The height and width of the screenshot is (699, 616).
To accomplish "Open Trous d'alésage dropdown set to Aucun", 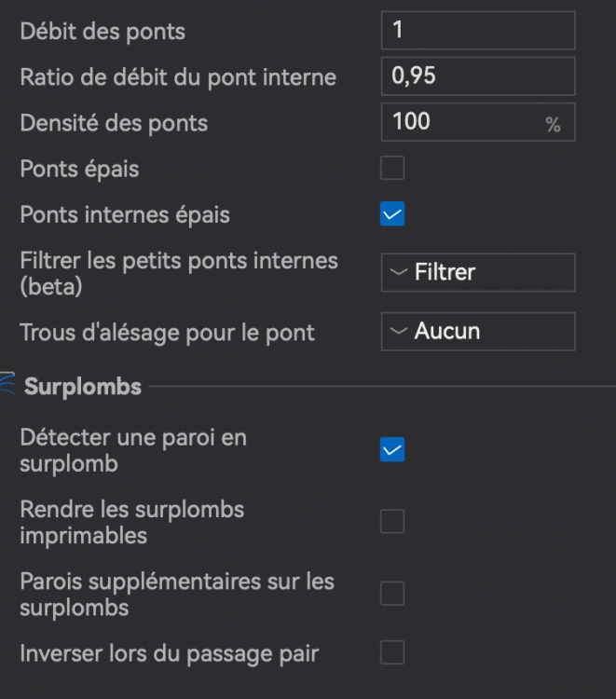I will 477,331.
